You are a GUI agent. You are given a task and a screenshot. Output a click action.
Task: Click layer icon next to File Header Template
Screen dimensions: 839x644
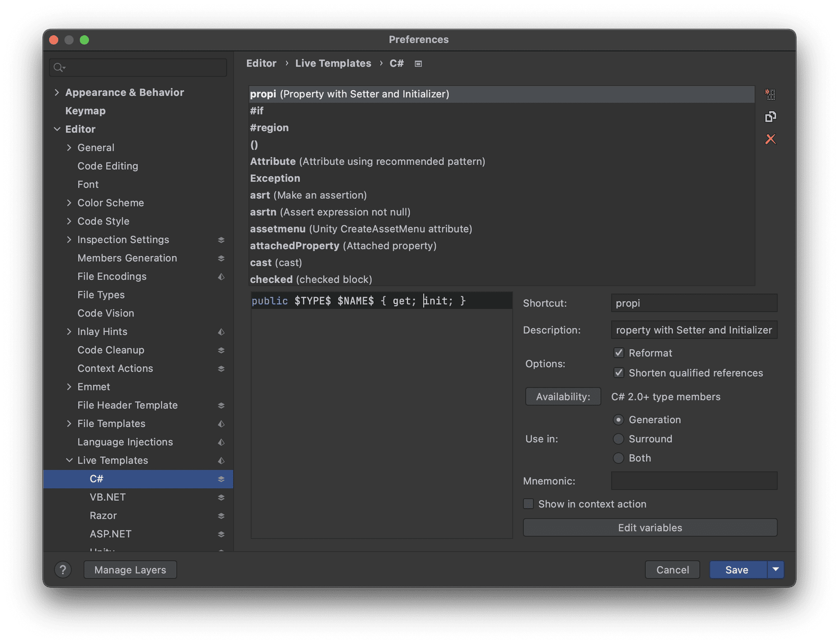(221, 405)
